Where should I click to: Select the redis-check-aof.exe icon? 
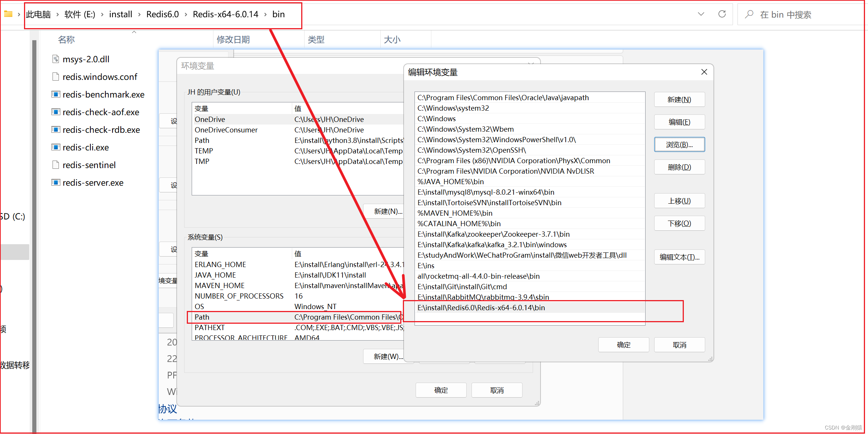(56, 112)
